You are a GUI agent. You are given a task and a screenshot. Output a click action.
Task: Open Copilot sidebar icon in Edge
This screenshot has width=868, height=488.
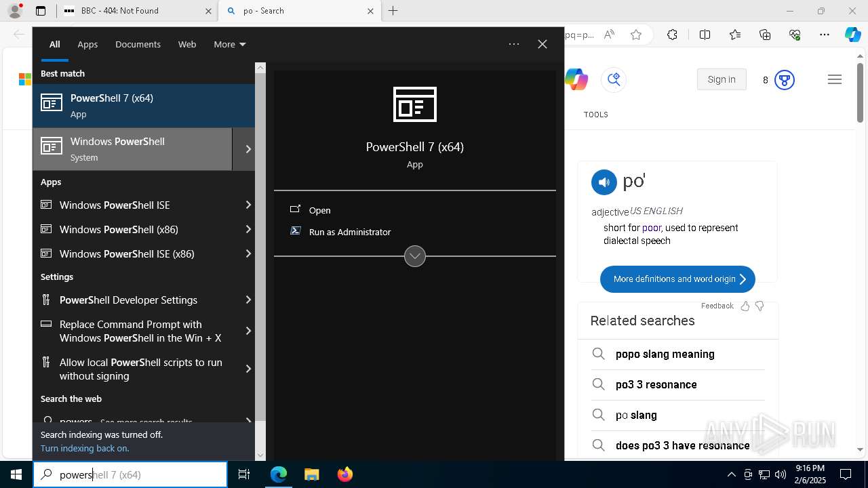point(853,35)
